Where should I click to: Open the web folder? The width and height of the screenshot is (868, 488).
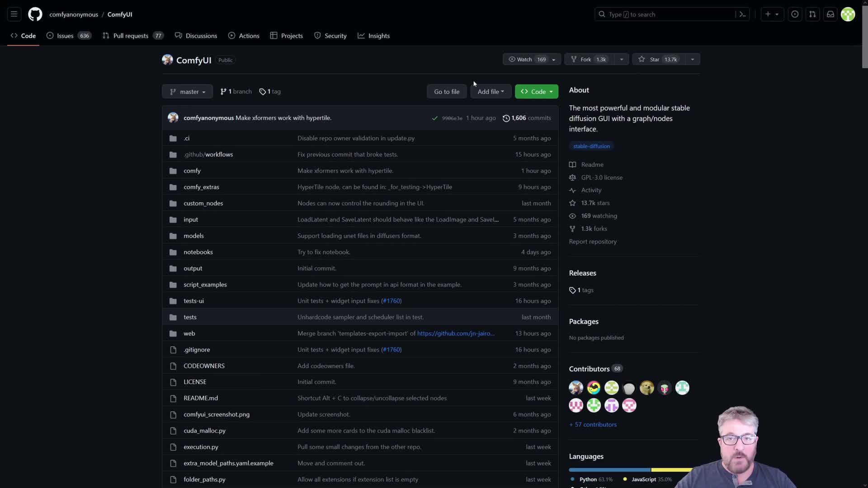point(189,333)
